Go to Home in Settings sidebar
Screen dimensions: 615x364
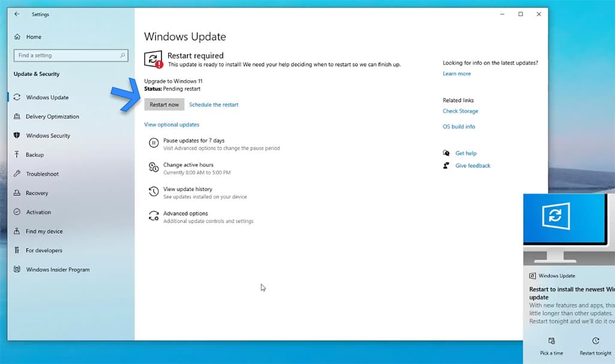click(x=33, y=37)
